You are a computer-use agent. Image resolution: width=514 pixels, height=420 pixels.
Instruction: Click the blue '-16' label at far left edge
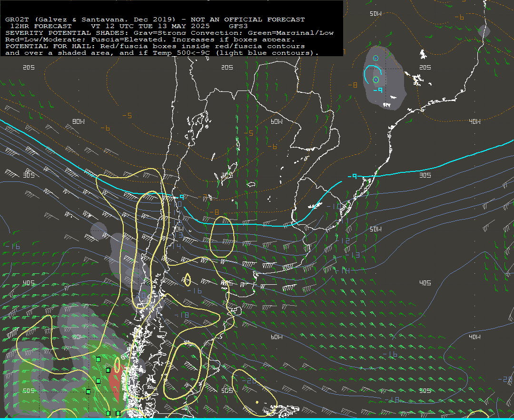12,246
